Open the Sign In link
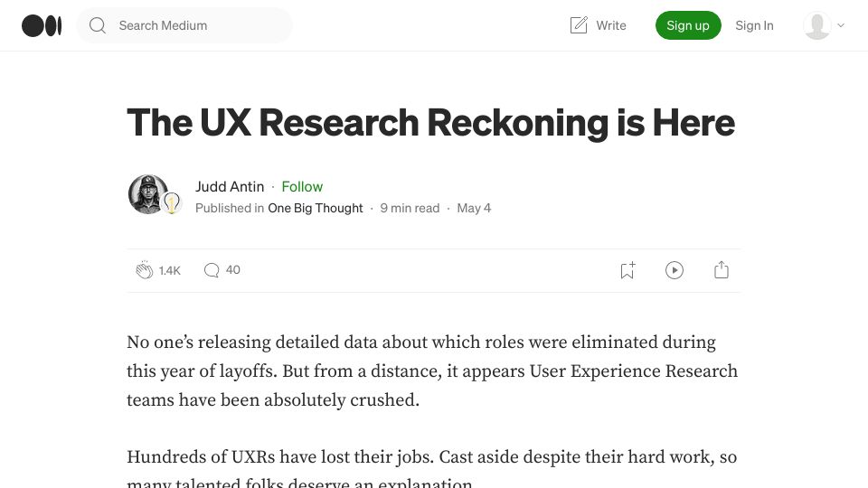The height and width of the screenshot is (488, 868). 754,25
